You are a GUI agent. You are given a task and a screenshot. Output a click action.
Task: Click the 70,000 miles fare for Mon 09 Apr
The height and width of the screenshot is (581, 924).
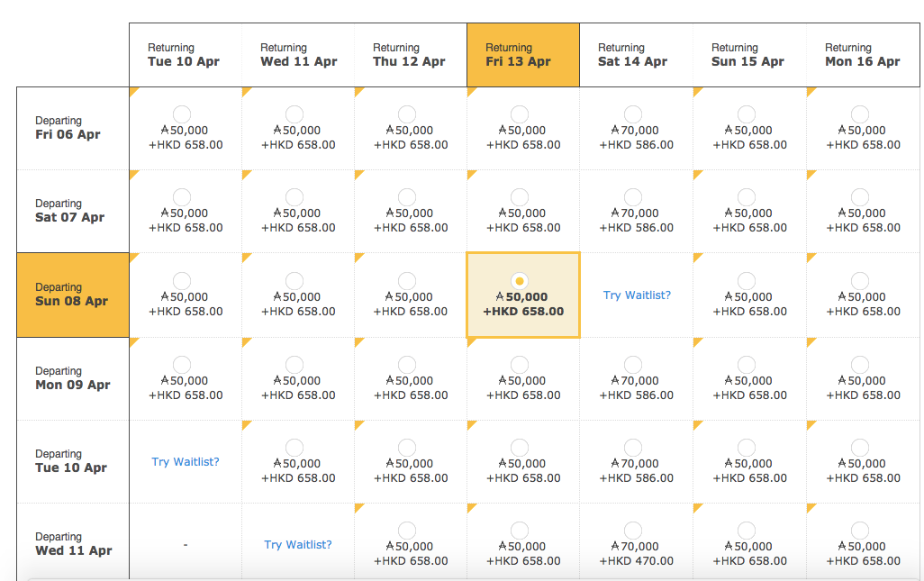636,381
